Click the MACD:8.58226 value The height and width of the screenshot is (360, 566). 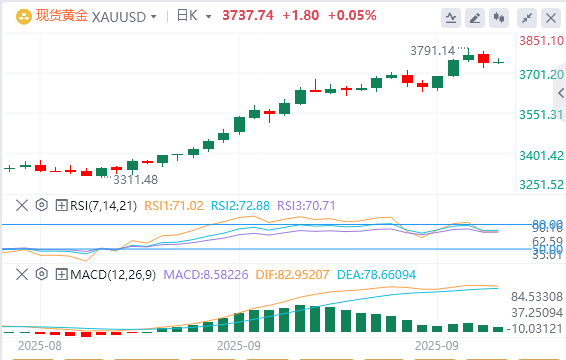[206, 275]
